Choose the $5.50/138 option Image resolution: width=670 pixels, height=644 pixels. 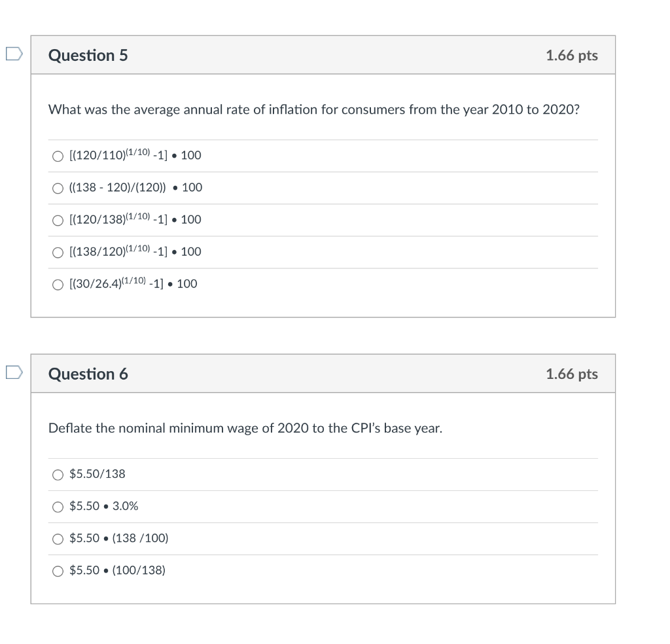(58, 474)
